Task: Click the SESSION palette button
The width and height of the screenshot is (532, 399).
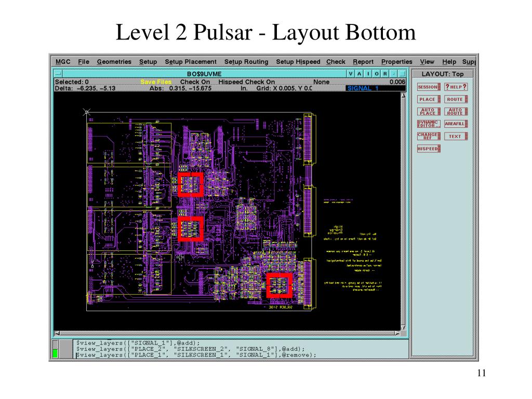Action: [x=429, y=87]
